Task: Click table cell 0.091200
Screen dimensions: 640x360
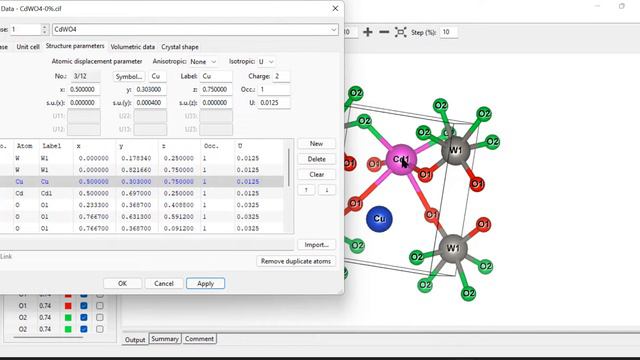Action: point(179,229)
